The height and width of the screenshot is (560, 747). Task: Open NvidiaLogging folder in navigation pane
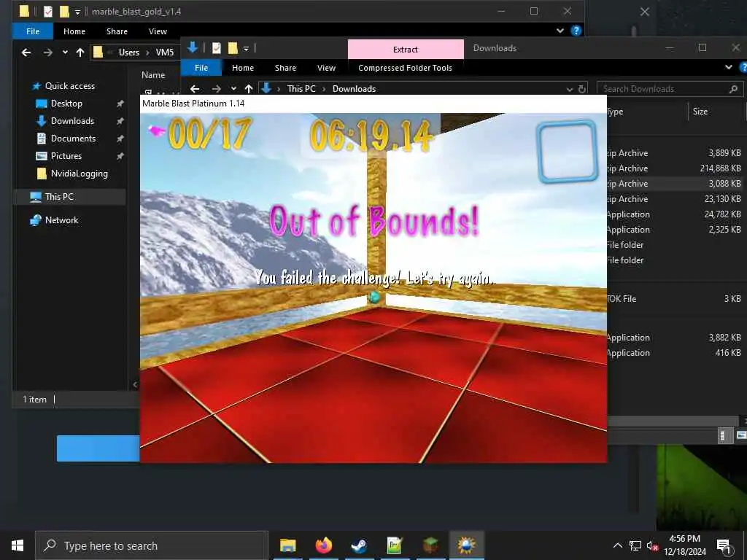coord(79,174)
